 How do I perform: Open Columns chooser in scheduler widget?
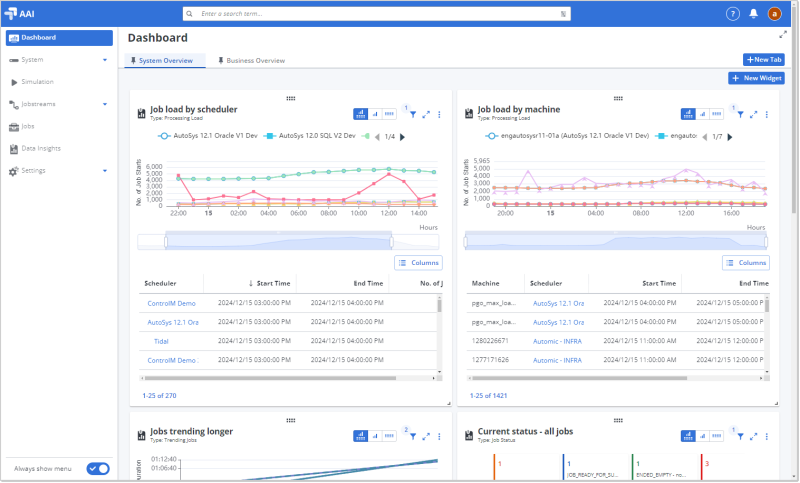pos(418,263)
